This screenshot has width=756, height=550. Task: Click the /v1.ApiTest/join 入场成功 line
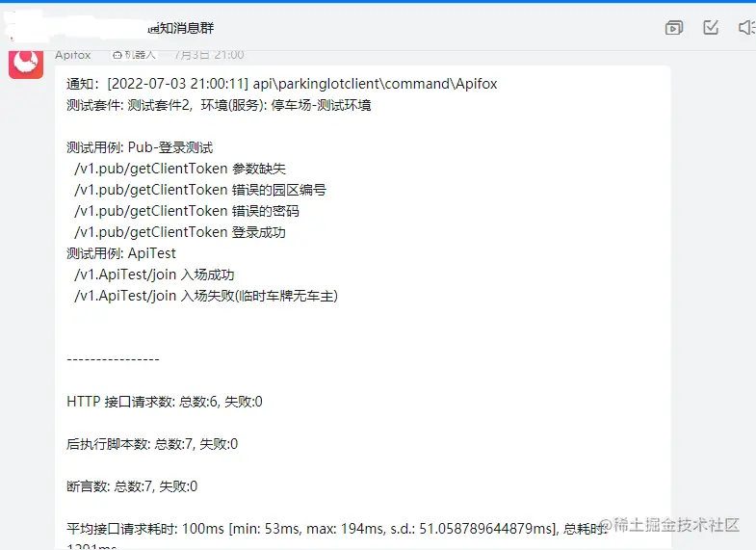pos(154,275)
